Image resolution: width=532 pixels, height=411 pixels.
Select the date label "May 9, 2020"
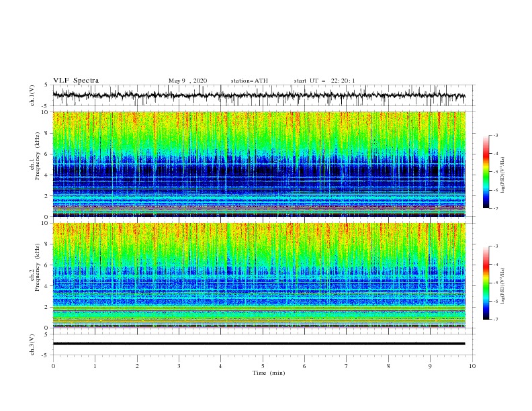pyautogui.click(x=187, y=81)
